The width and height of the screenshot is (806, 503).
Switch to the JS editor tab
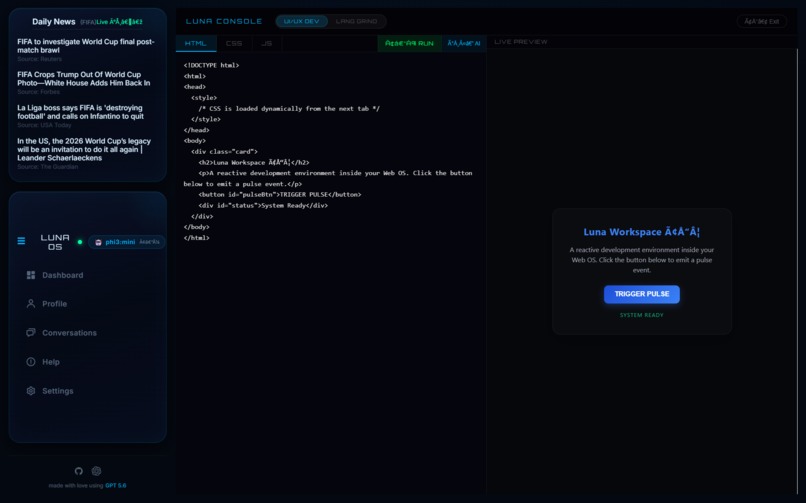pyautogui.click(x=267, y=44)
